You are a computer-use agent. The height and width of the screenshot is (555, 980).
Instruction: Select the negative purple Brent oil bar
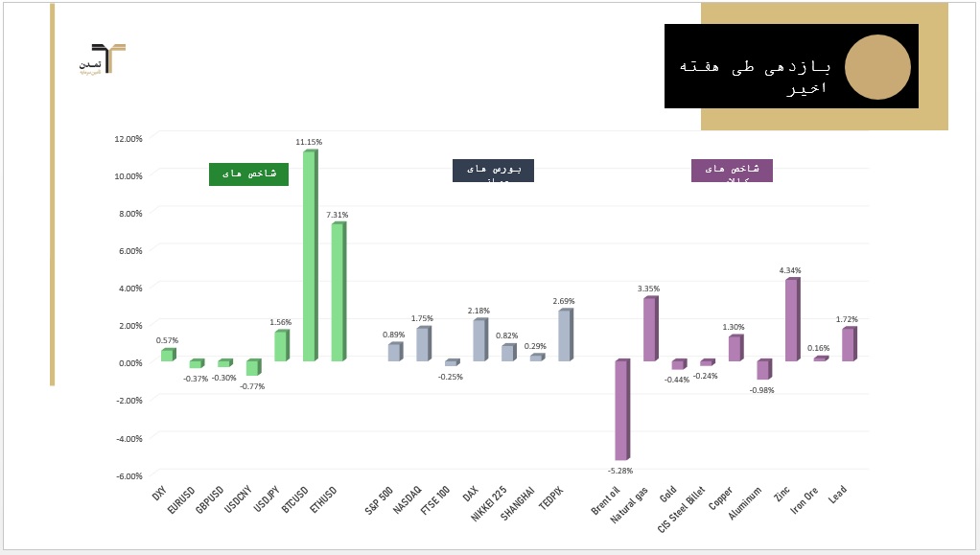point(621,409)
